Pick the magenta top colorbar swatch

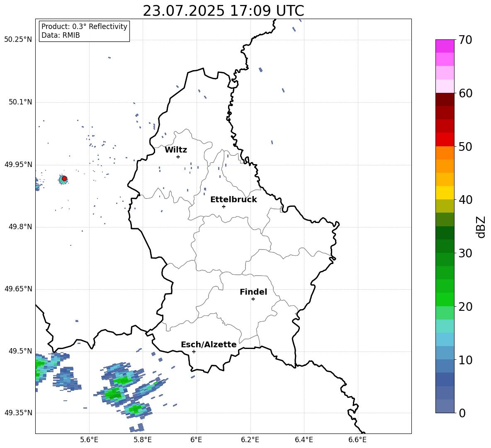coord(445,46)
